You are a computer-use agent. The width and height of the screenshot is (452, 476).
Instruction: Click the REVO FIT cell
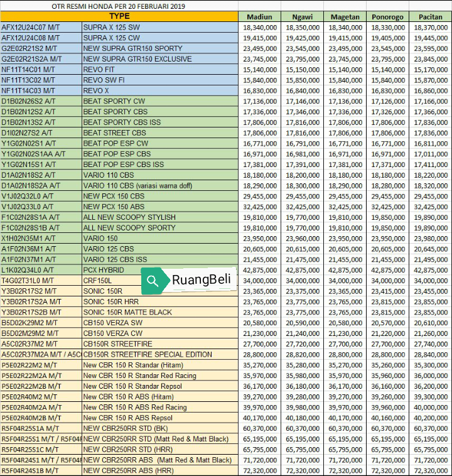click(160, 70)
